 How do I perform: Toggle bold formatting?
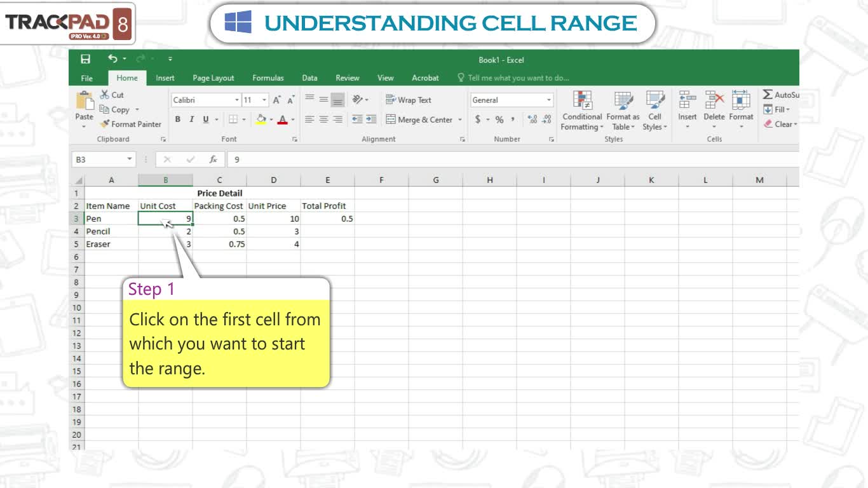click(178, 119)
